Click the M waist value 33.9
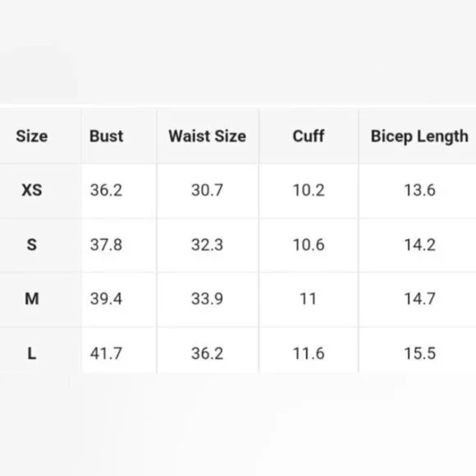The height and width of the screenshot is (476, 476). click(x=208, y=299)
